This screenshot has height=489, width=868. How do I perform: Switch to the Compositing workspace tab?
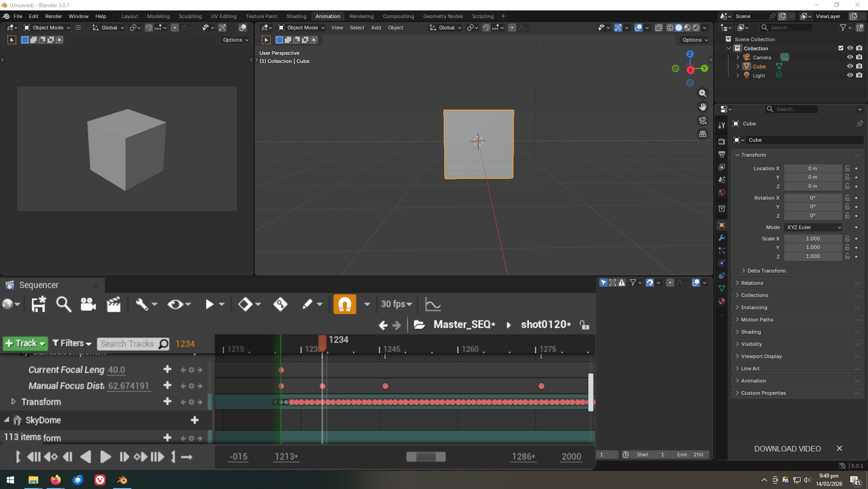coord(398,16)
